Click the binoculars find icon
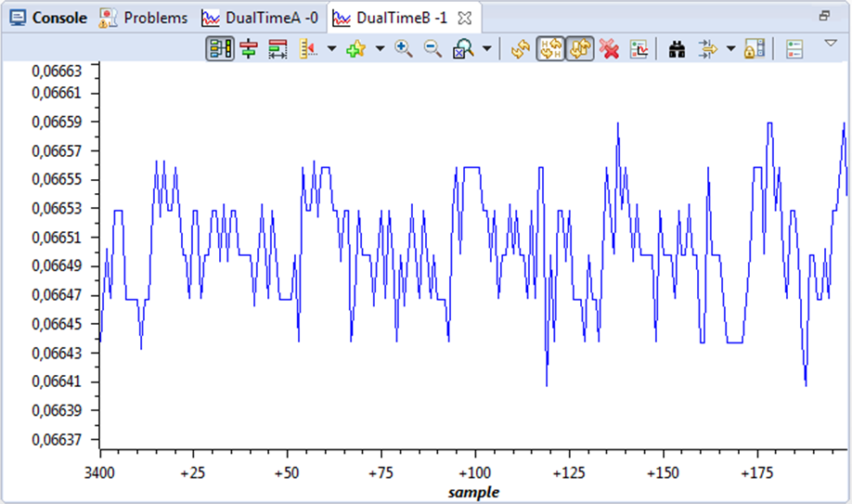The height and width of the screenshot is (504, 852). click(677, 49)
